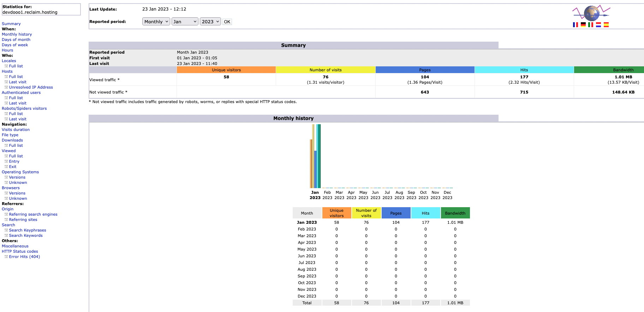Click the (1.31 visits/visitor) text
Viewport: 644px width, 312px height.
coord(326,82)
